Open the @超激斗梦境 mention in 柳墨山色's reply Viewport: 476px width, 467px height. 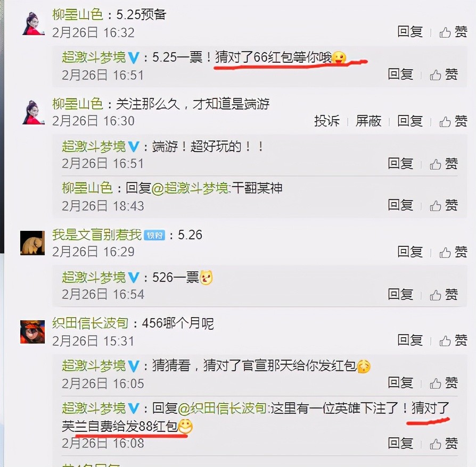190,188
